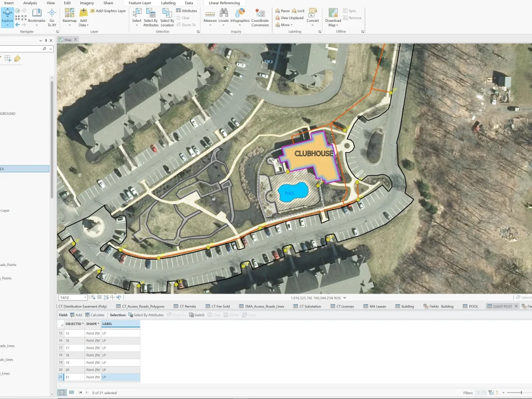Click the Switch selection button

pyautogui.click(x=196, y=314)
